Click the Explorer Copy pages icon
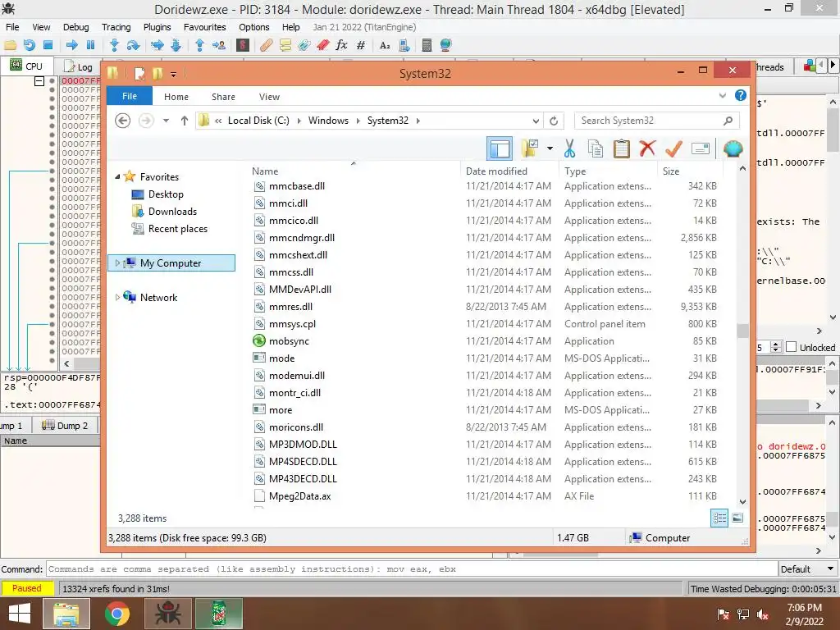The height and width of the screenshot is (630, 840). point(596,148)
